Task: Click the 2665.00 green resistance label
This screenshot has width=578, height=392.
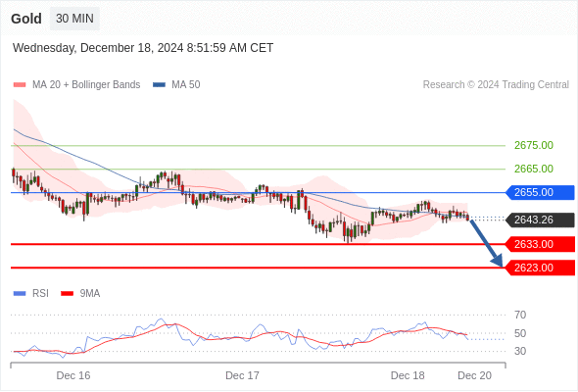Action: [534, 169]
